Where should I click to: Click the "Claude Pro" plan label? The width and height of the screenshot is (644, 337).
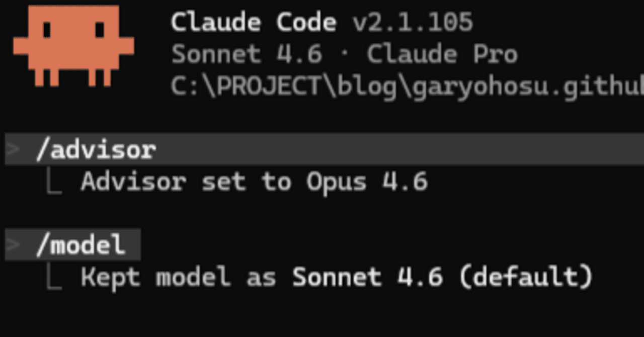point(442,54)
